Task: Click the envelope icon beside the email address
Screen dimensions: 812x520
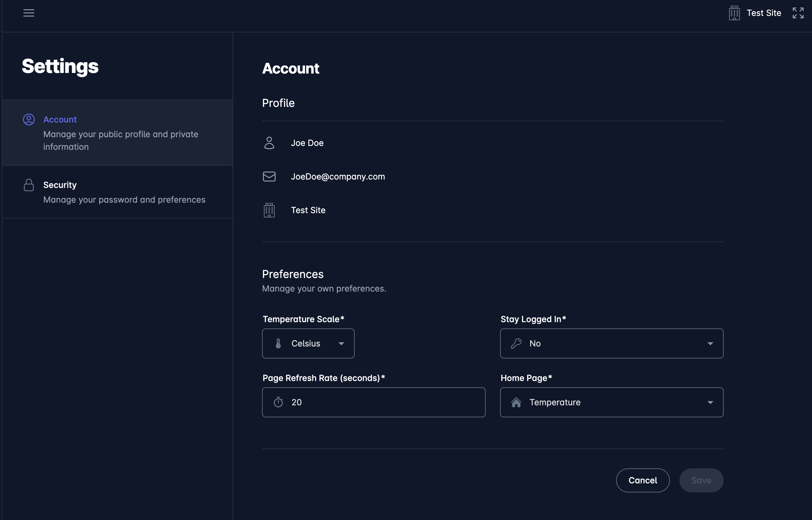Action: (269, 176)
